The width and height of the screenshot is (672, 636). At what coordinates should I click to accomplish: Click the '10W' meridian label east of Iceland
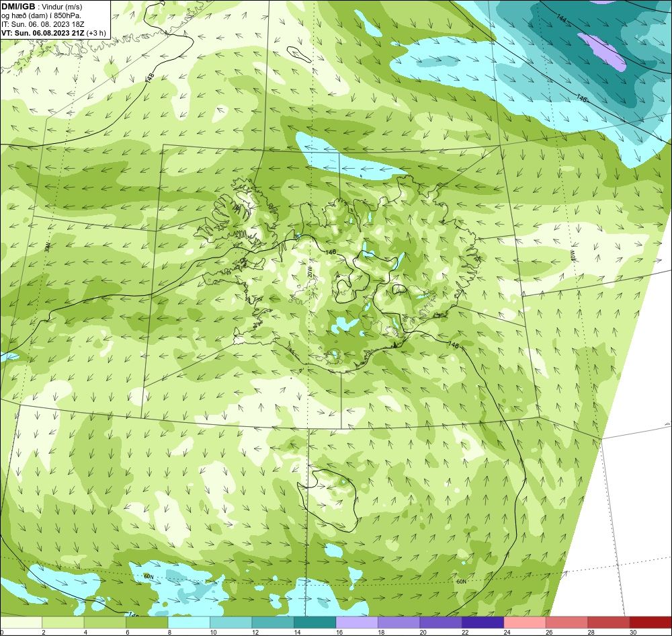pyautogui.click(x=573, y=255)
